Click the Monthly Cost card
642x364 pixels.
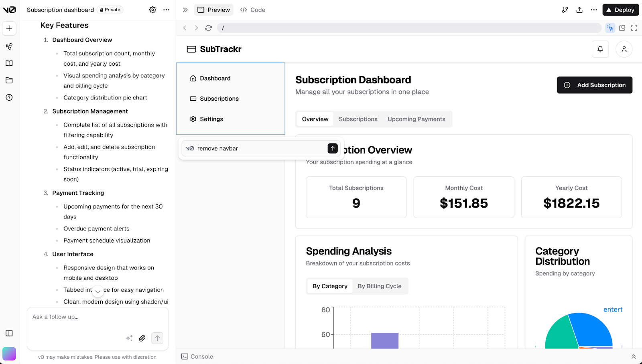(464, 197)
